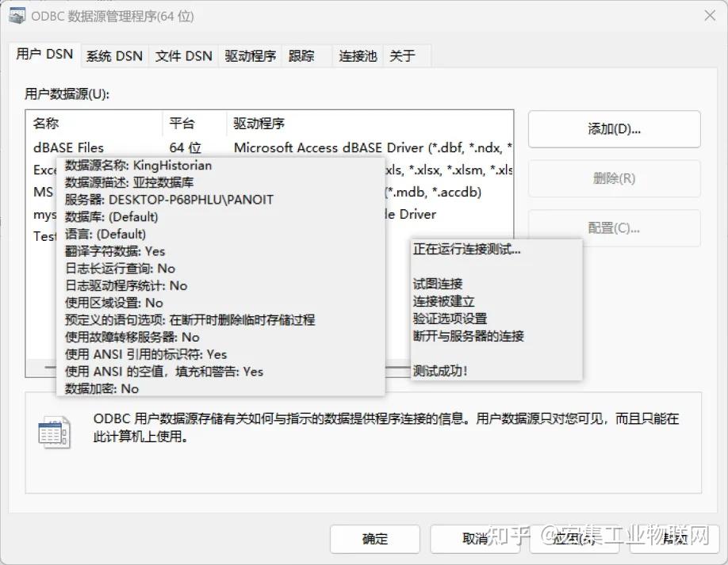Click the 名称 column header
Screen dimensions: 728x565
94,124
